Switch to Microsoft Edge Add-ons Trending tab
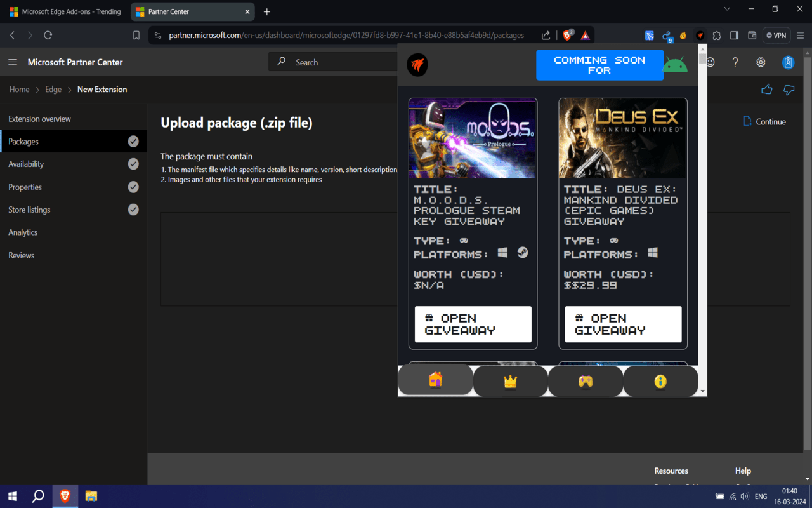Viewport: 812px width, 508px height. [x=65, y=11]
